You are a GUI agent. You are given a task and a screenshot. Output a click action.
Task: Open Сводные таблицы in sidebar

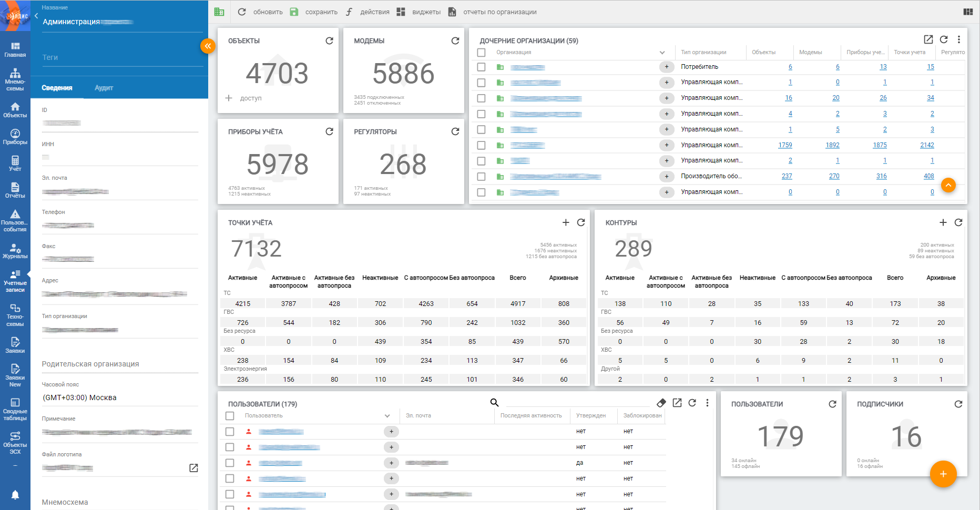click(15, 410)
